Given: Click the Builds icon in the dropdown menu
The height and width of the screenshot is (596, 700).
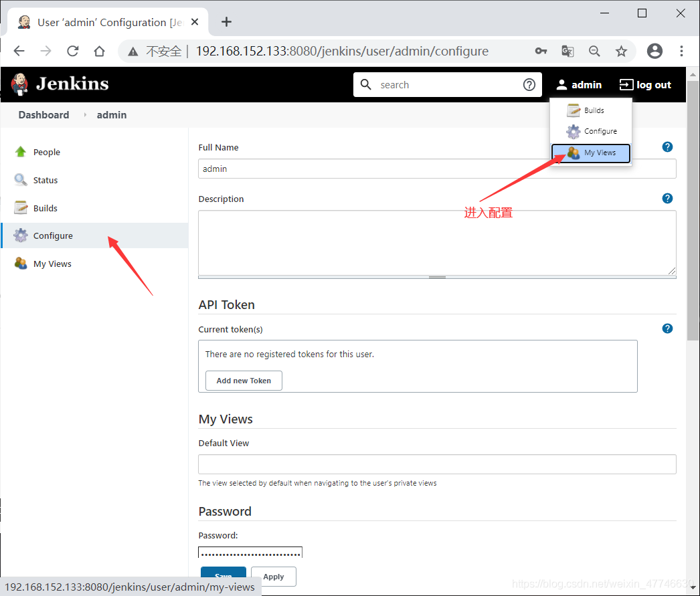Looking at the screenshot, I should pos(574,110).
